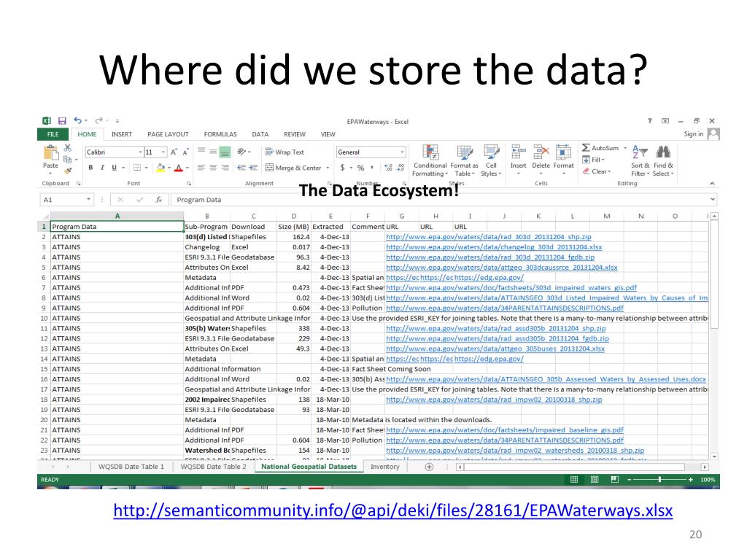Screen dimensions: 747x560
Task: Click the Comma Style icon
Action: click(x=371, y=167)
